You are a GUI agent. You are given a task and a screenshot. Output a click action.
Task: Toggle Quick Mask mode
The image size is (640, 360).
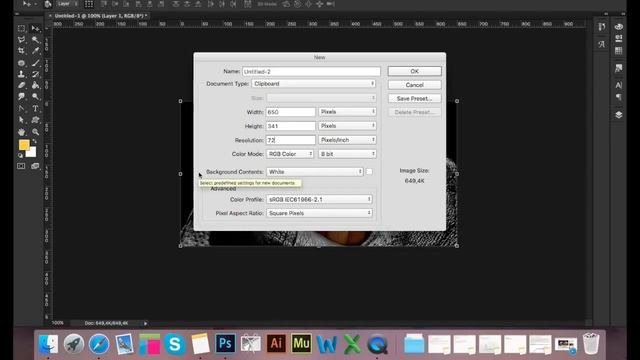(21, 166)
